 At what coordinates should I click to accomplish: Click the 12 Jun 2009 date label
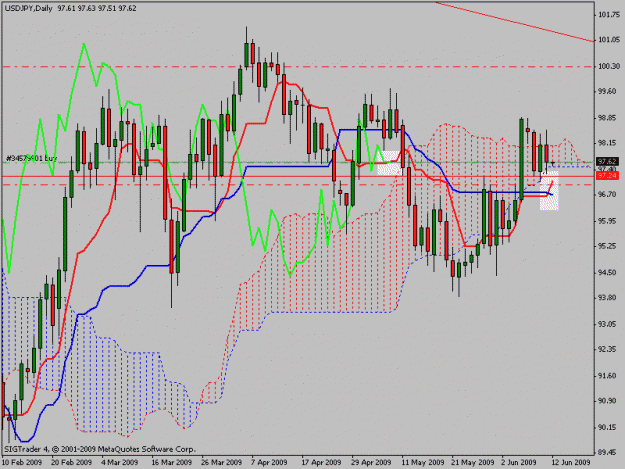click(570, 463)
